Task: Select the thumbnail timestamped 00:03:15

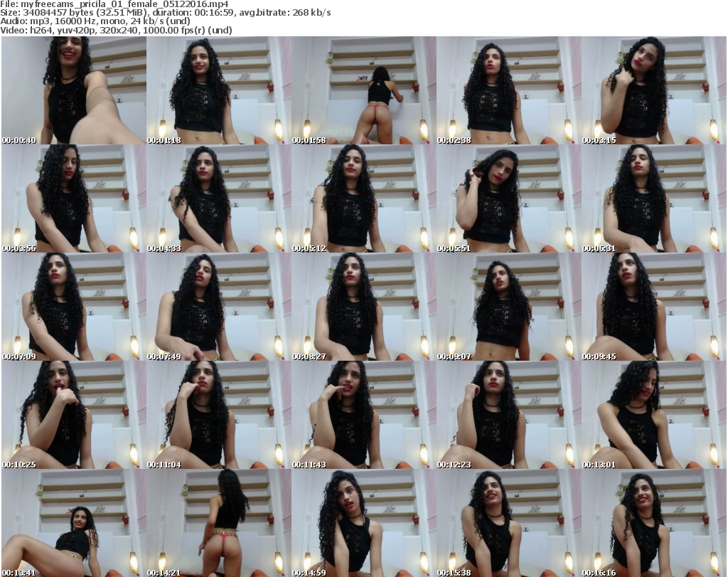Action: (x=654, y=90)
